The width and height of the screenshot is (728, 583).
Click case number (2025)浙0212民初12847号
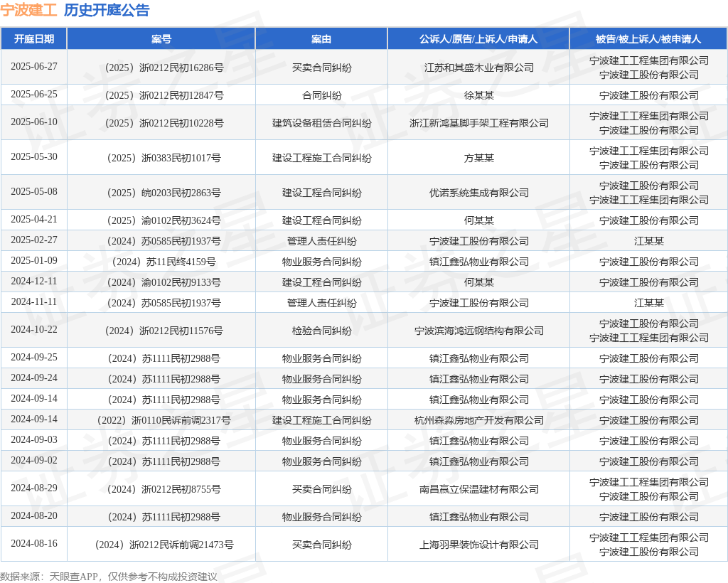pyautogui.click(x=164, y=95)
